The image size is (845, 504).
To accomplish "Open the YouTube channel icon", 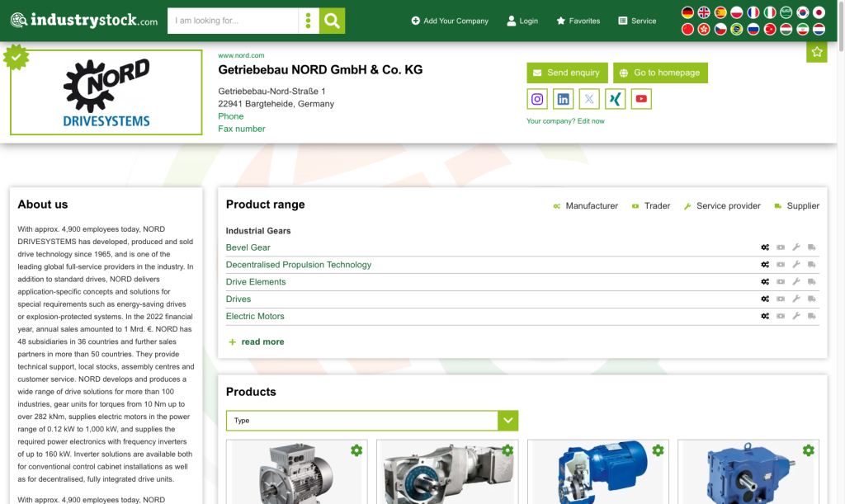I will point(641,99).
